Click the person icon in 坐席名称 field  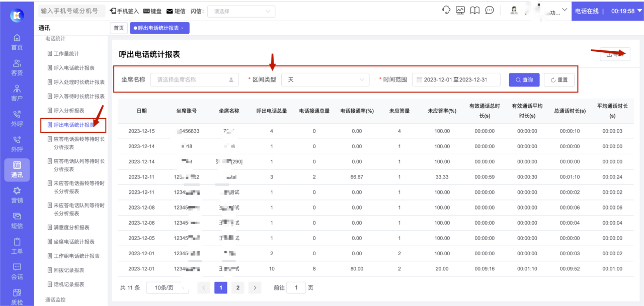[x=231, y=79]
